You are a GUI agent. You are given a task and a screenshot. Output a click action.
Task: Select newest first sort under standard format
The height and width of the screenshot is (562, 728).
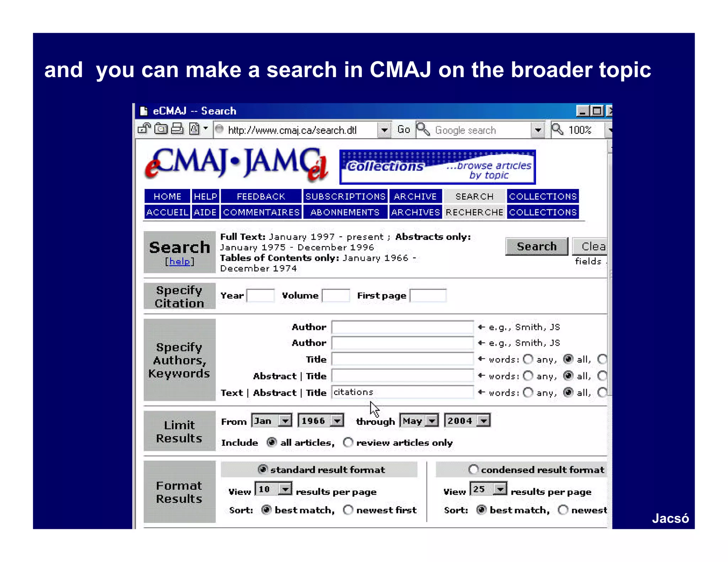pyautogui.click(x=348, y=510)
